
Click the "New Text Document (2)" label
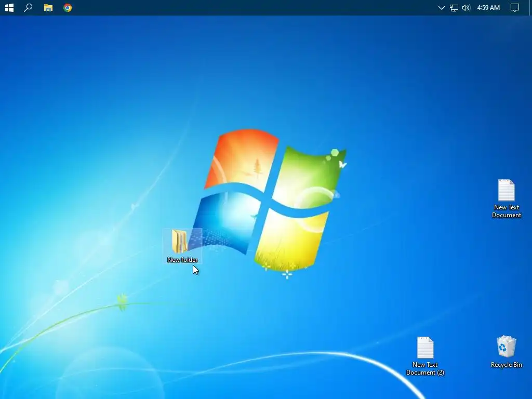tap(425, 368)
